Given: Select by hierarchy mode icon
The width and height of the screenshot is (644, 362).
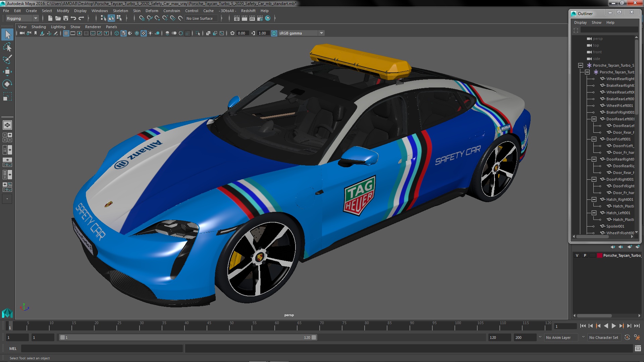Looking at the screenshot, I should [103, 18].
